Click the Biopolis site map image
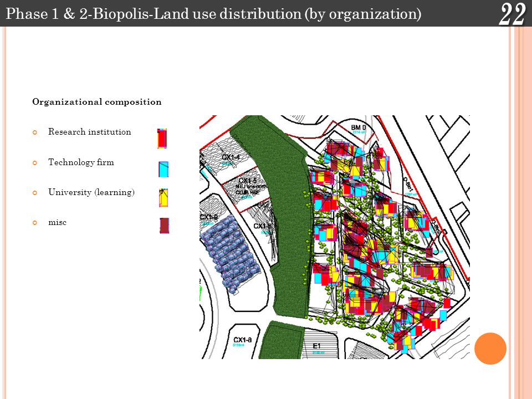This screenshot has width=532, height=399. [335, 237]
